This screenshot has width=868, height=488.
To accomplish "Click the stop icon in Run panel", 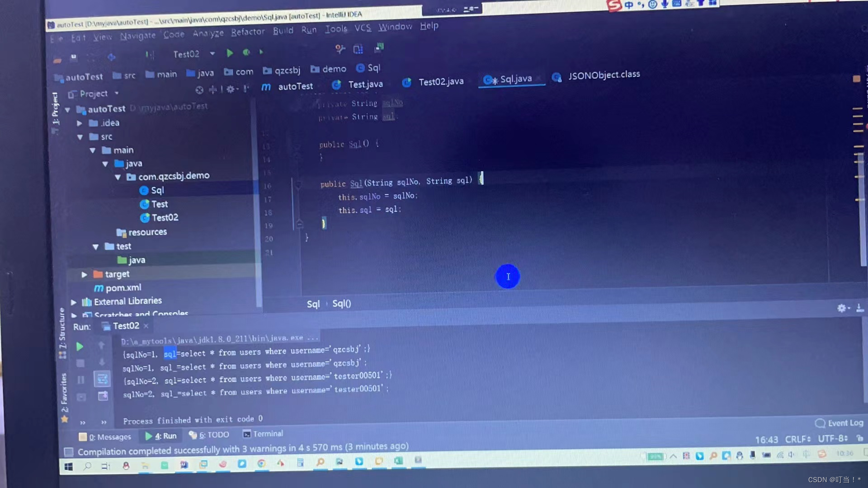I will click(80, 363).
